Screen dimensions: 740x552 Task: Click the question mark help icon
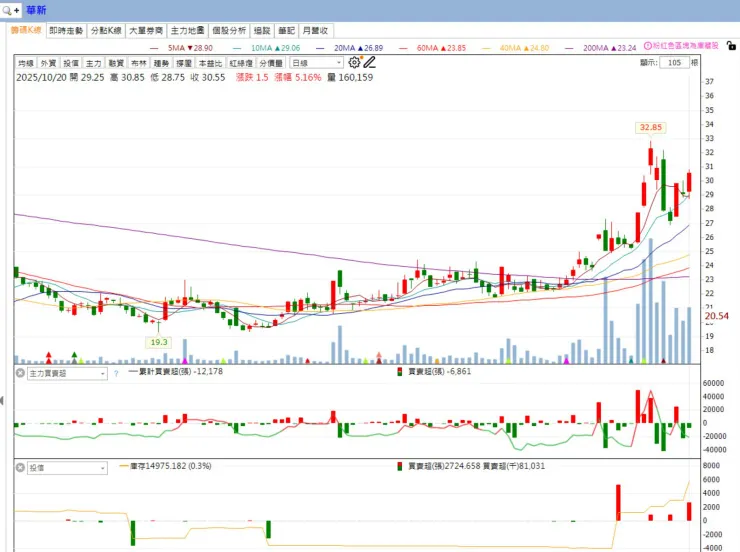(x=116, y=374)
